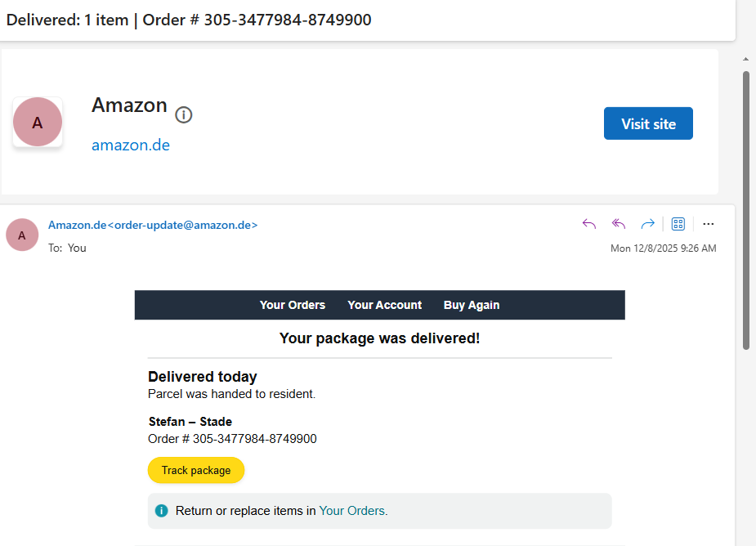Choose Buy Again in email navigation bar
This screenshot has height=546, width=756.
[472, 305]
